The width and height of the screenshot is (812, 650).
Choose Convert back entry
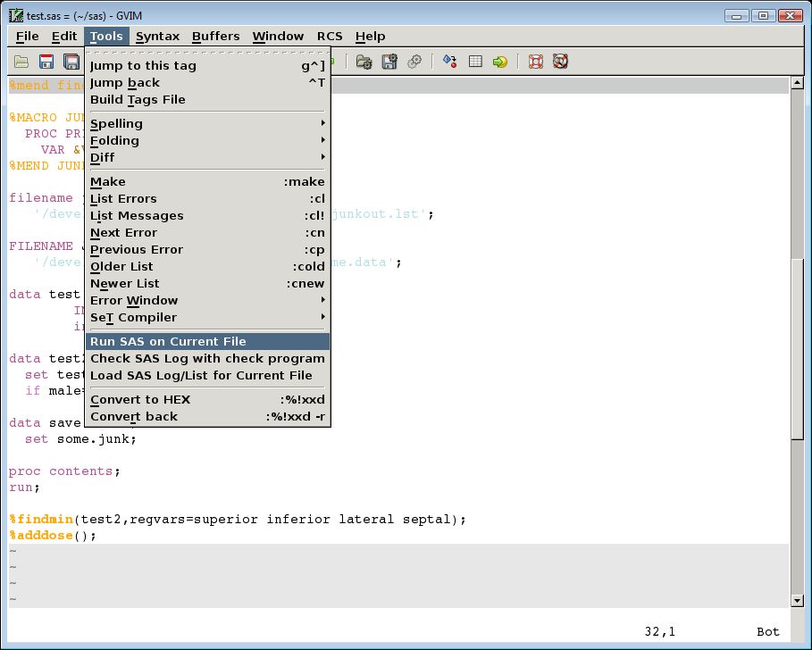(207, 417)
